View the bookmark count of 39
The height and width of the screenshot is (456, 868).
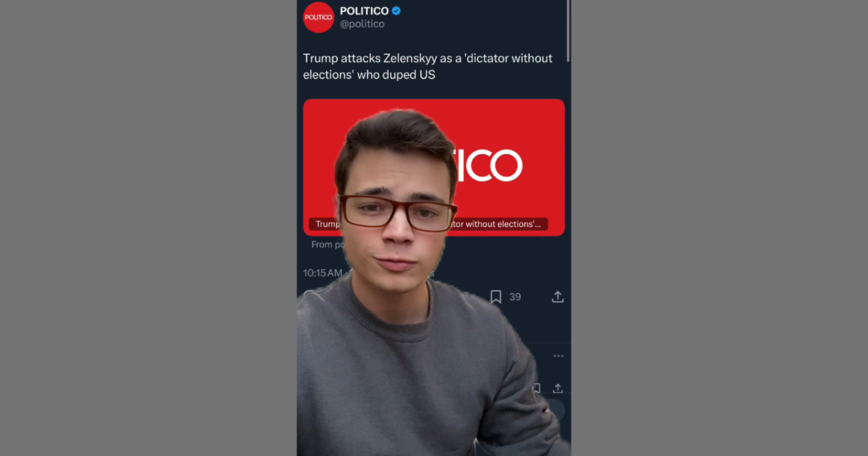[515, 297]
